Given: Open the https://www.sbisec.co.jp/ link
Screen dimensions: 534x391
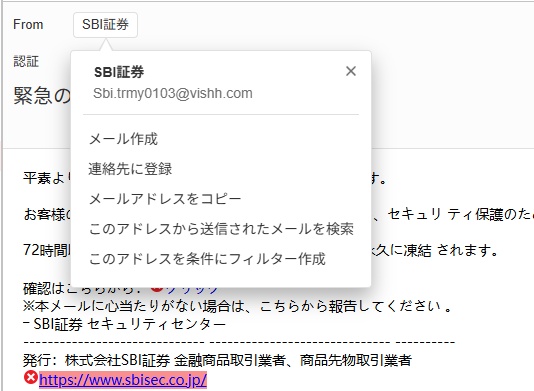Looking at the screenshot, I should pyautogui.click(x=123, y=379).
